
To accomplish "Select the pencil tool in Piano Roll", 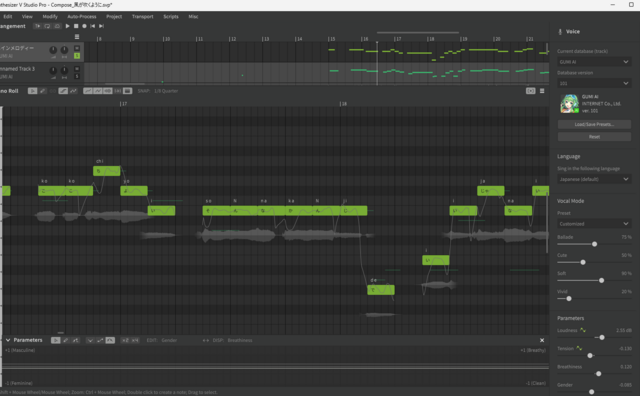I will point(42,91).
